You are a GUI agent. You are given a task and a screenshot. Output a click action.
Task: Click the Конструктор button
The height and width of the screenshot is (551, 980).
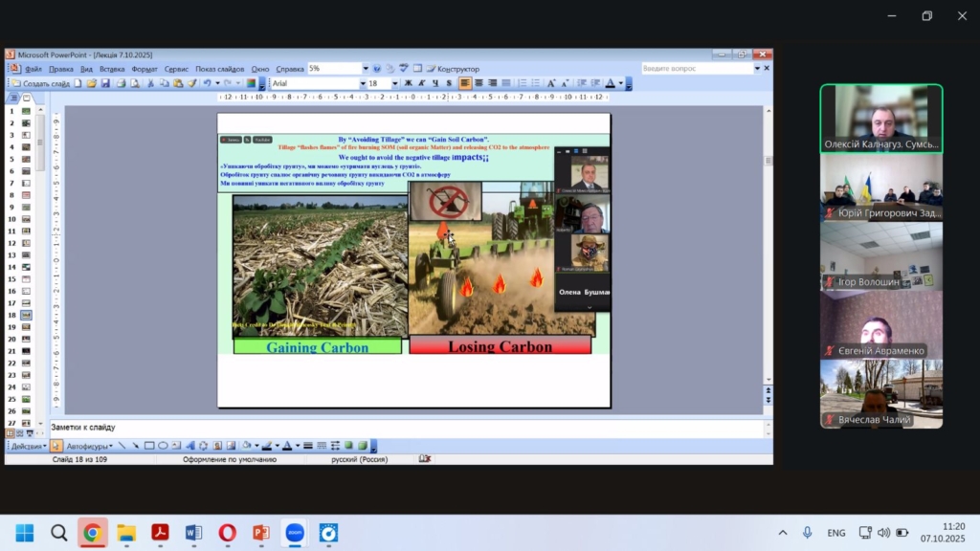tap(453, 69)
